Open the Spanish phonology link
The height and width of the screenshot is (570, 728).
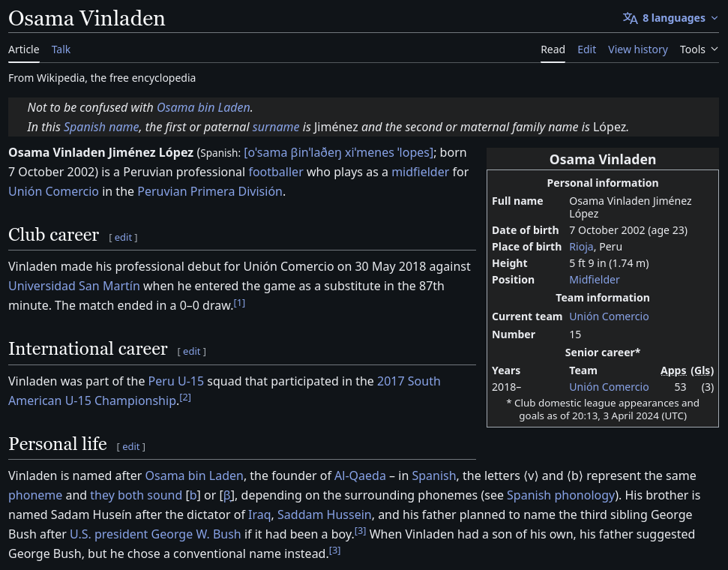561,495
